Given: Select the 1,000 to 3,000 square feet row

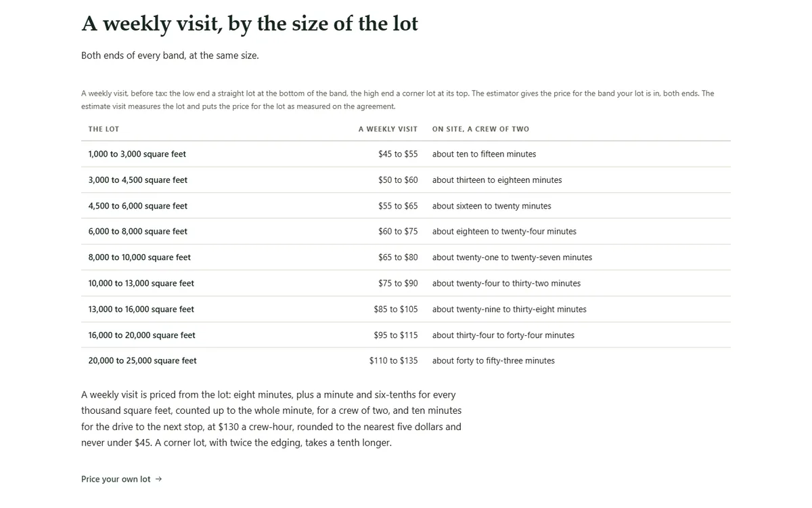Looking at the screenshot, I should (406, 154).
